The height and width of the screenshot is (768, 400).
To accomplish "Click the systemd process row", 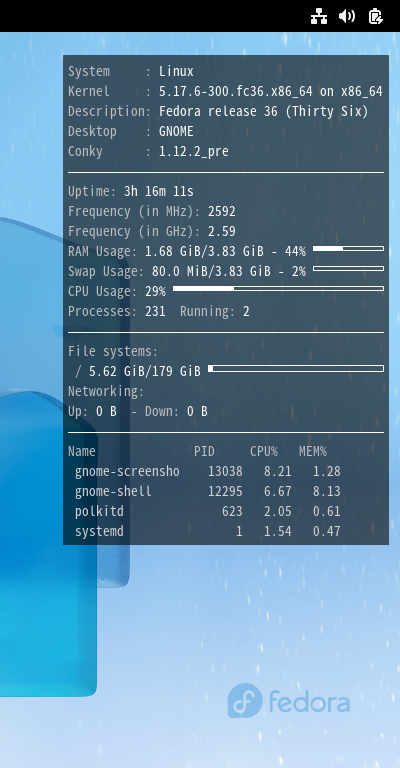I will [208, 531].
